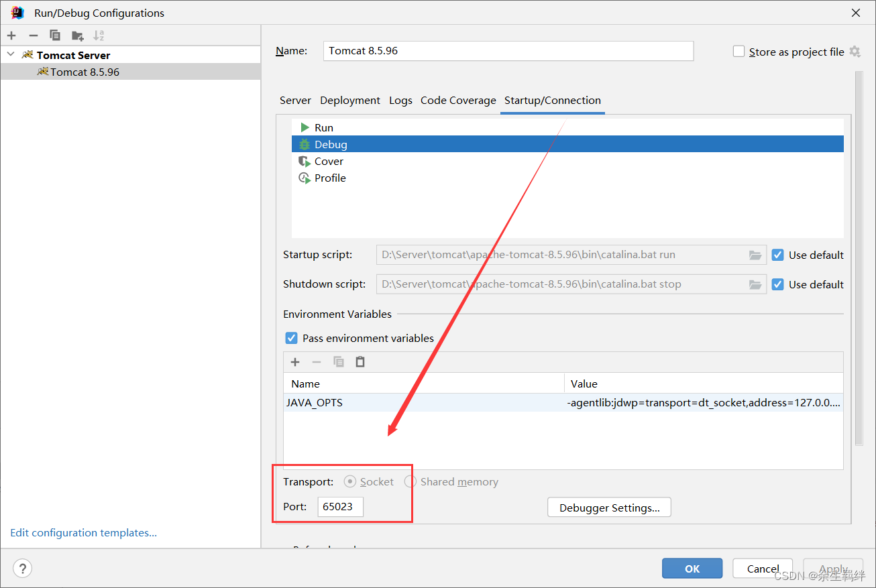Click inside the Port value field
The width and height of the screenshot is (876, 588).
[340, 507]
